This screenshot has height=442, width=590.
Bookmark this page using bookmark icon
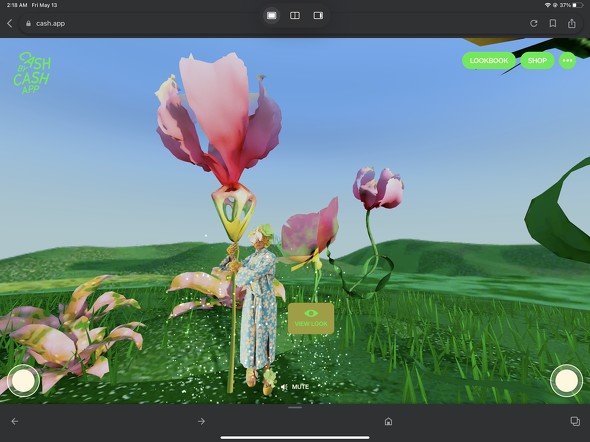[553, 23]
